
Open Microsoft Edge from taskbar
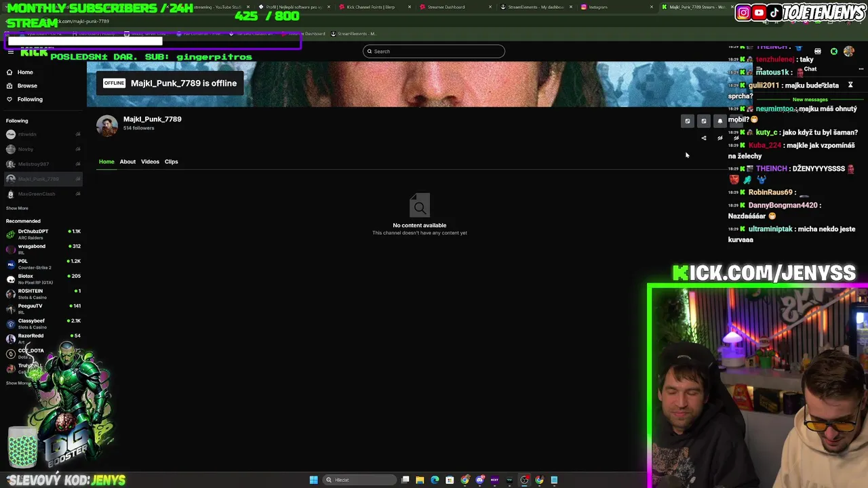pyautogui.click(x=435, y=480)
